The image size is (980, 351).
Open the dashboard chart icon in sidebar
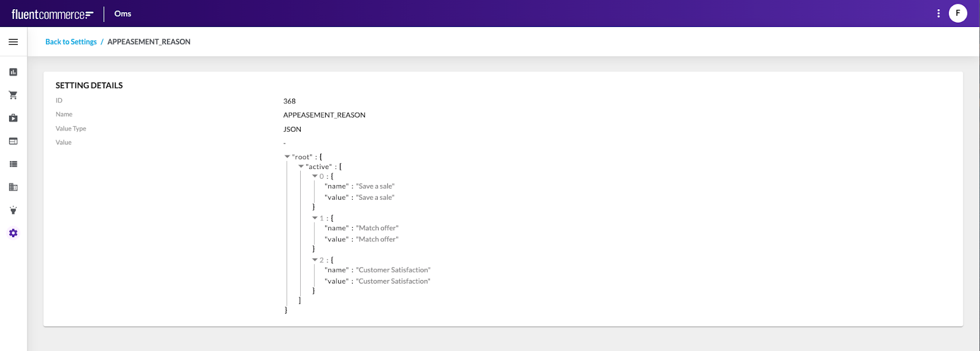click(13, 72)
